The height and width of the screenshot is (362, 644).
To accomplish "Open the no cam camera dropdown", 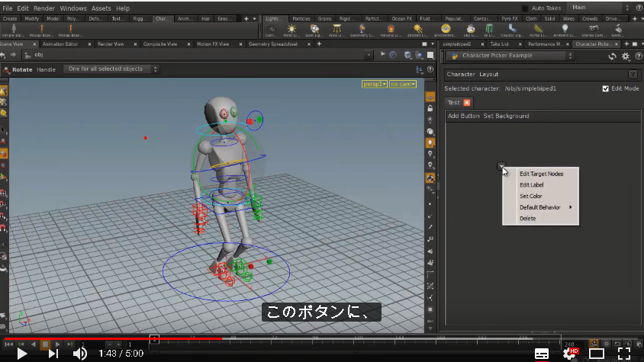I will [403, 84].
